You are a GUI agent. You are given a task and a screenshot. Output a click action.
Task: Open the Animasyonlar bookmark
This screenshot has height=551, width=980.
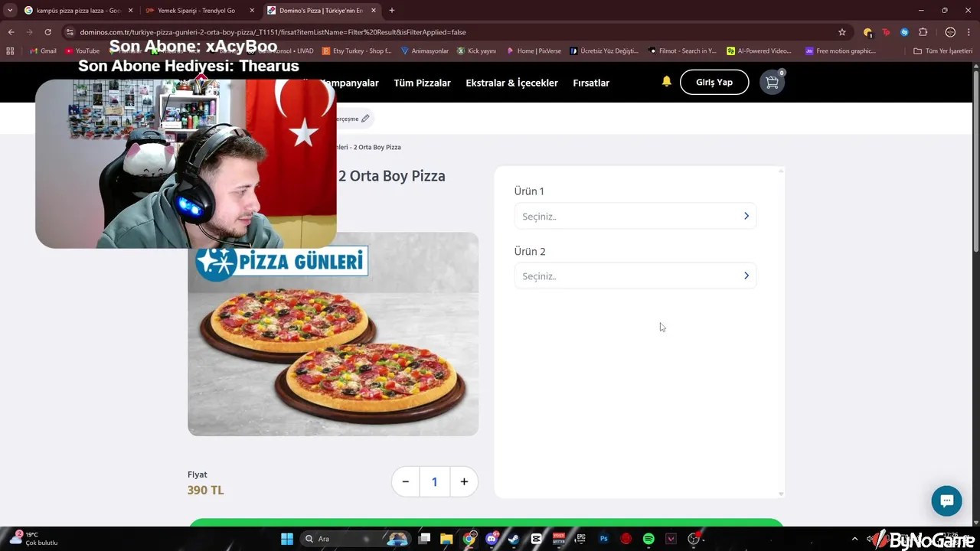tap(425, 51)
